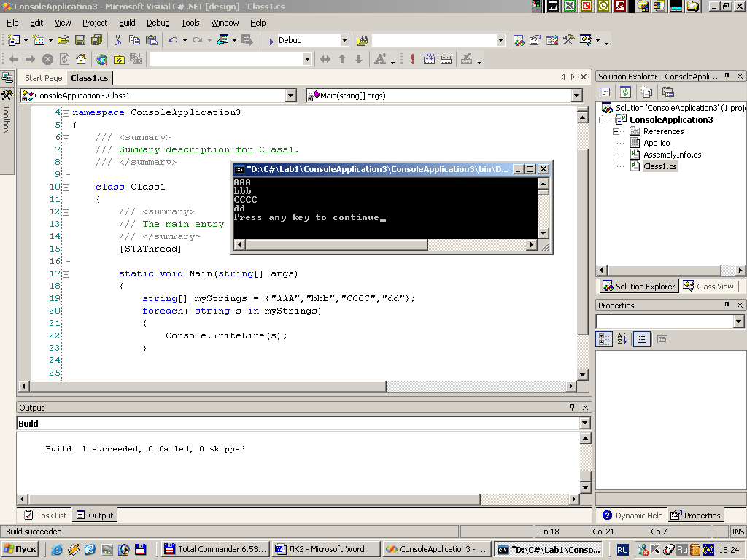
Task: Select App.ico in Solution Explorer
Action: [657, 143]
